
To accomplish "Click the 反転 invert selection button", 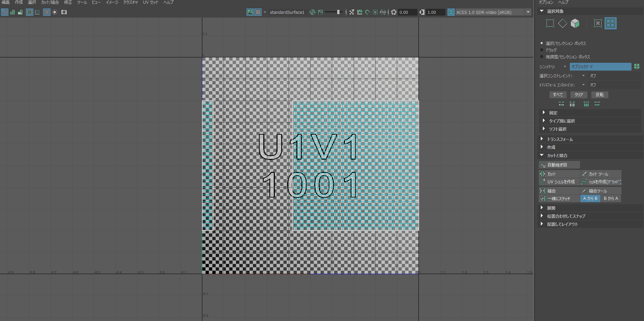I will tap(599, 95).
